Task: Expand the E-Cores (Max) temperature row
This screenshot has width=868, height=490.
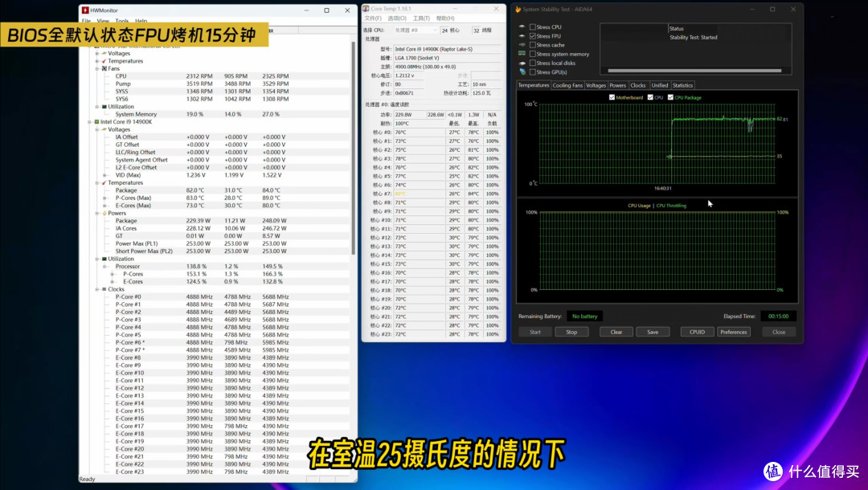Action: point(104,206)
